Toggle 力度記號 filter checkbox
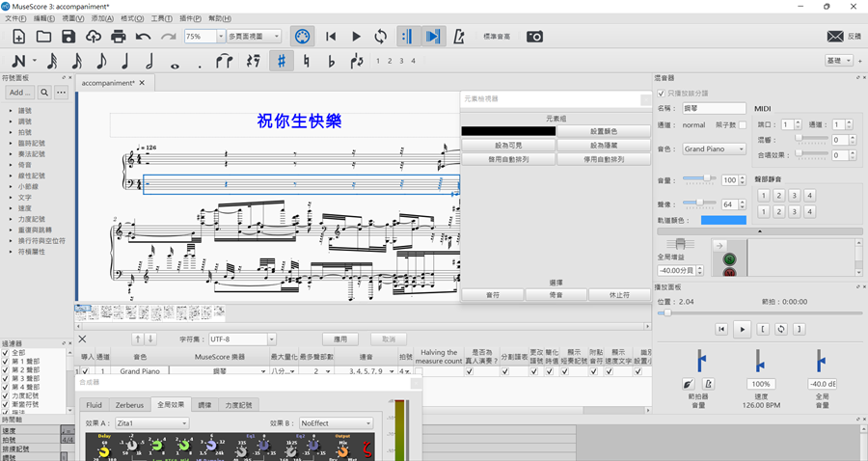The height and width of the screenshot is (461, 868). [6, 395]
